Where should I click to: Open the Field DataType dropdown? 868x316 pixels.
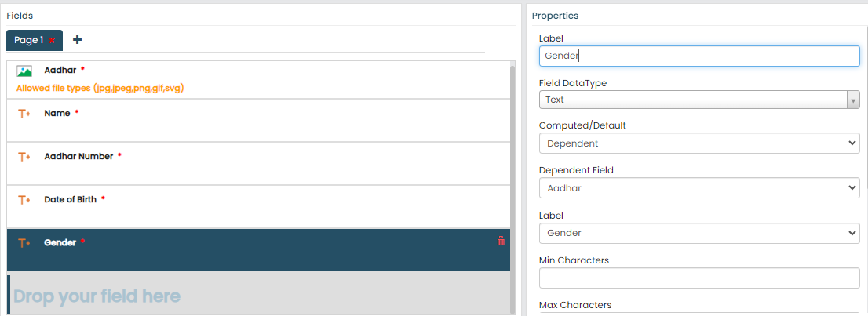699,100
